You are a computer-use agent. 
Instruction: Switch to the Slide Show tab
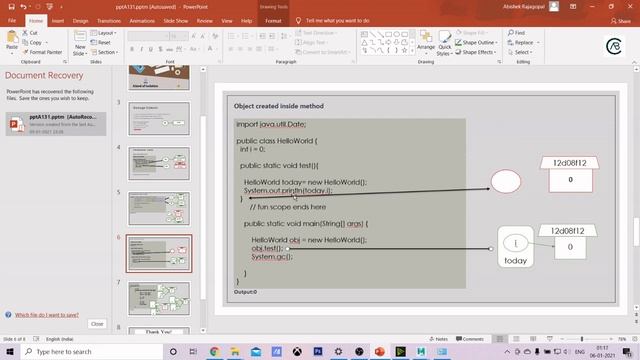pos(176,20)
